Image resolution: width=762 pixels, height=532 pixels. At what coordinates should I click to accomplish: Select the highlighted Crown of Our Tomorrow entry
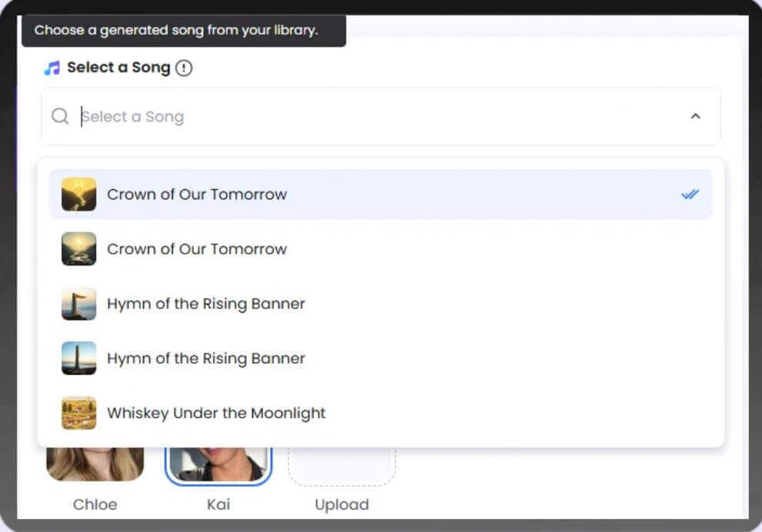point(197,195)
